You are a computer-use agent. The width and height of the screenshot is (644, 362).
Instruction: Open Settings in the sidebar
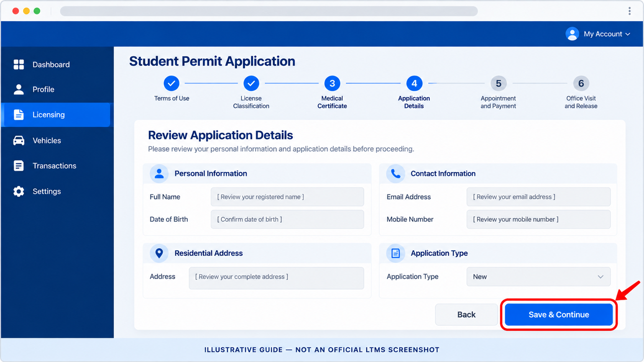click(56, 191)
